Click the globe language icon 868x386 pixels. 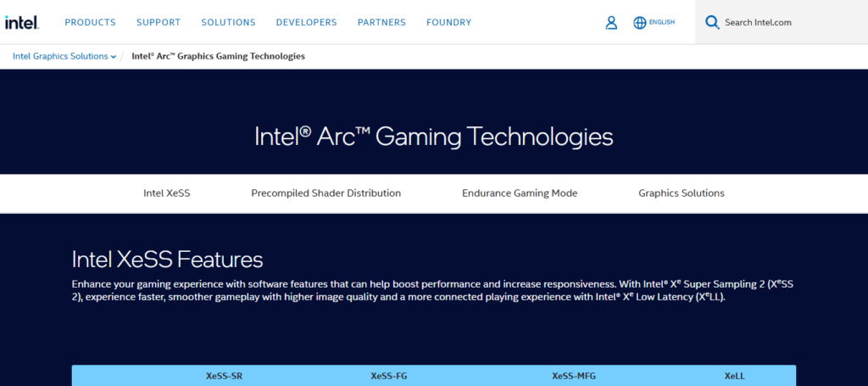pyautogui.click(x=640, y=23)
